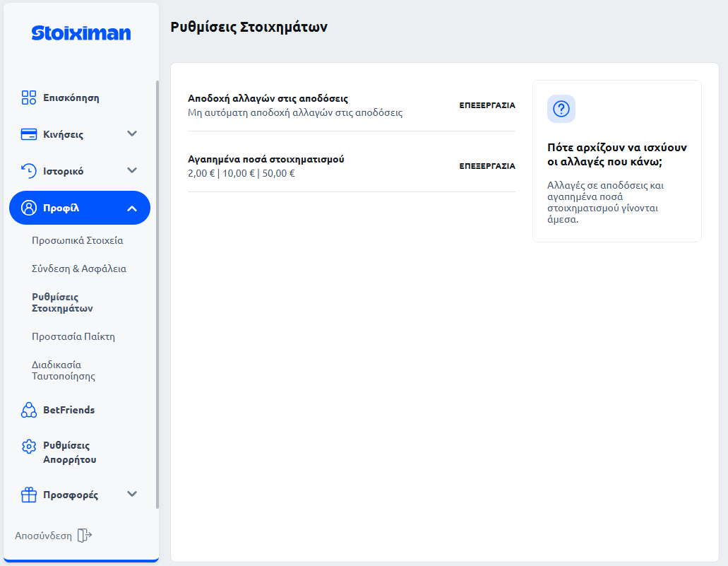Collapse the Προφίλ menu chevron
Viewport: 728px width, 566px height.
pyautogui.click(x=132, y=208)
